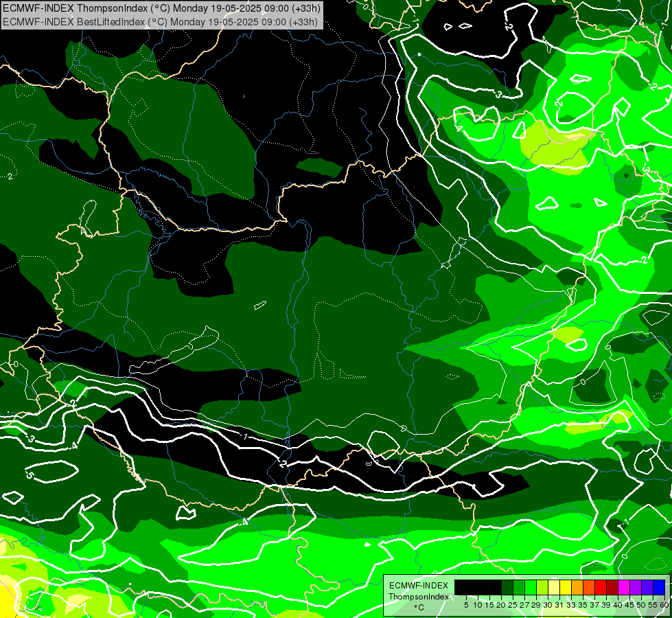This screenshot has height=618, width=672.
Task: Pick the medium green 25–27 legend swatch
Action: pos(519,588)
